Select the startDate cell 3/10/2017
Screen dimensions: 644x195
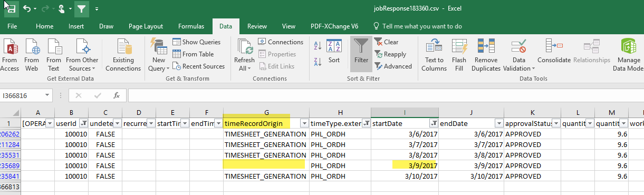tap(405, 175)
